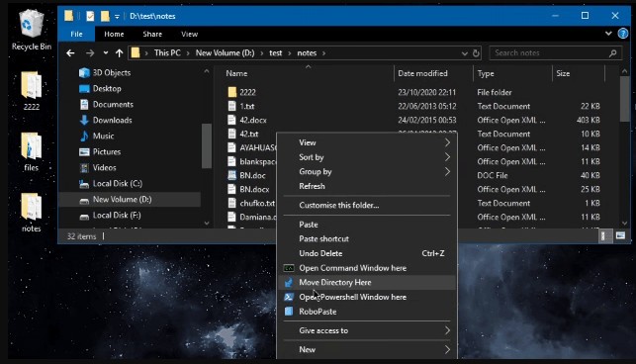Go up one folder level
636x364 pixels.
tap(119, 53)
